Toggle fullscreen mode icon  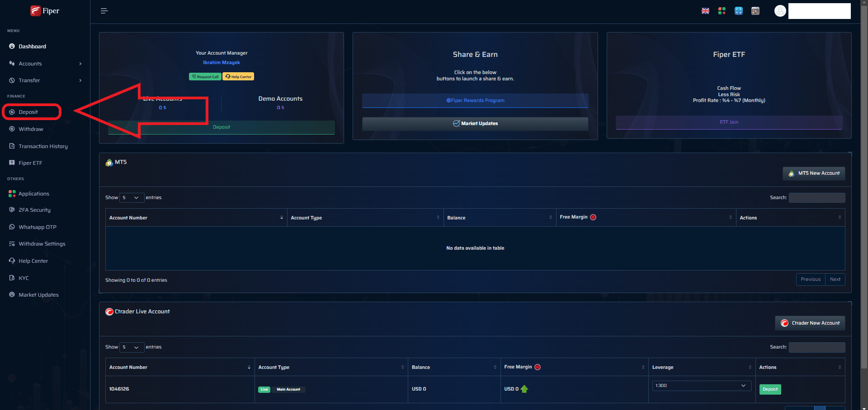coord(739,11)
